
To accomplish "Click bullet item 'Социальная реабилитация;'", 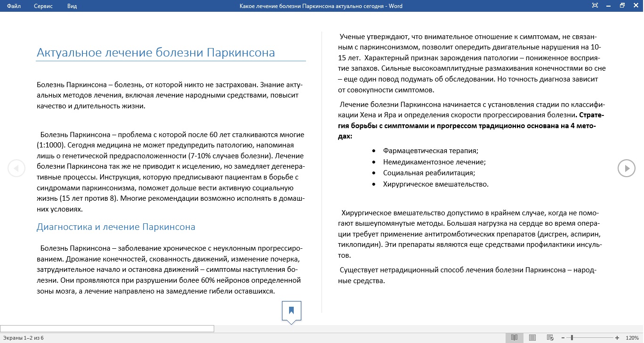I will tap(429, 173).
